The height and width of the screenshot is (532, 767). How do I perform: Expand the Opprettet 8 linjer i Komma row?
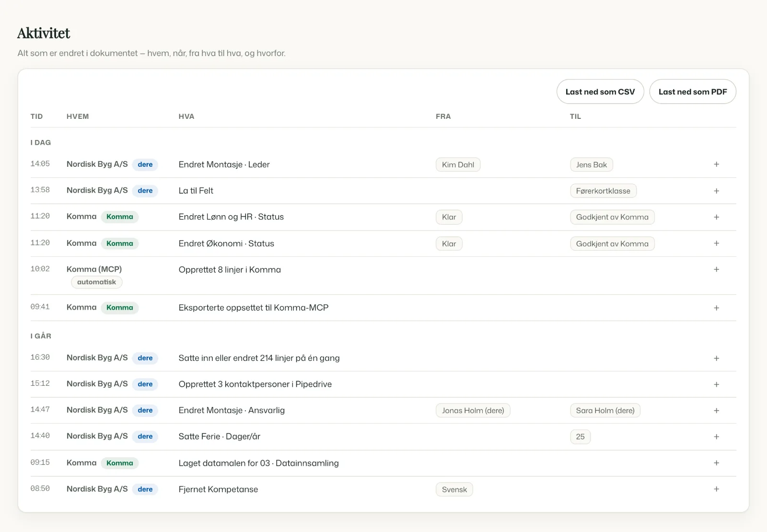coord(716,269)
